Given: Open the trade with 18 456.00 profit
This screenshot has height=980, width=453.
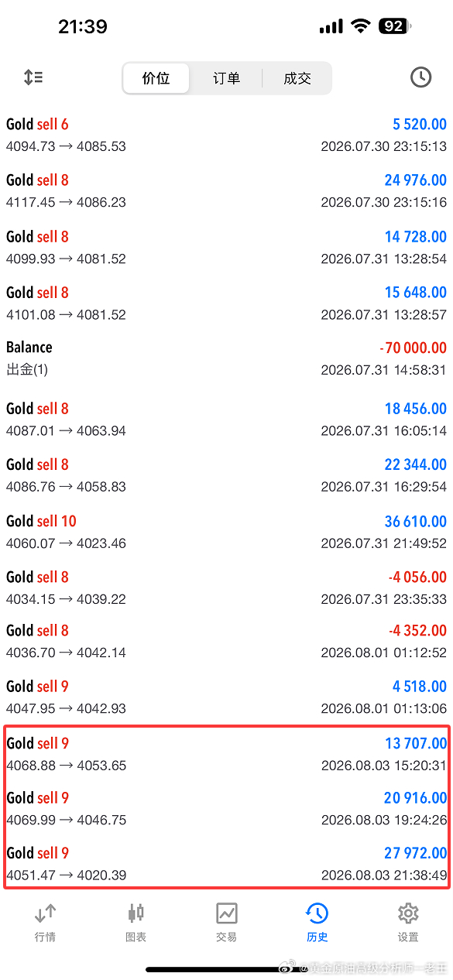Looking at the screenshot, I should [x=226, y=420].
